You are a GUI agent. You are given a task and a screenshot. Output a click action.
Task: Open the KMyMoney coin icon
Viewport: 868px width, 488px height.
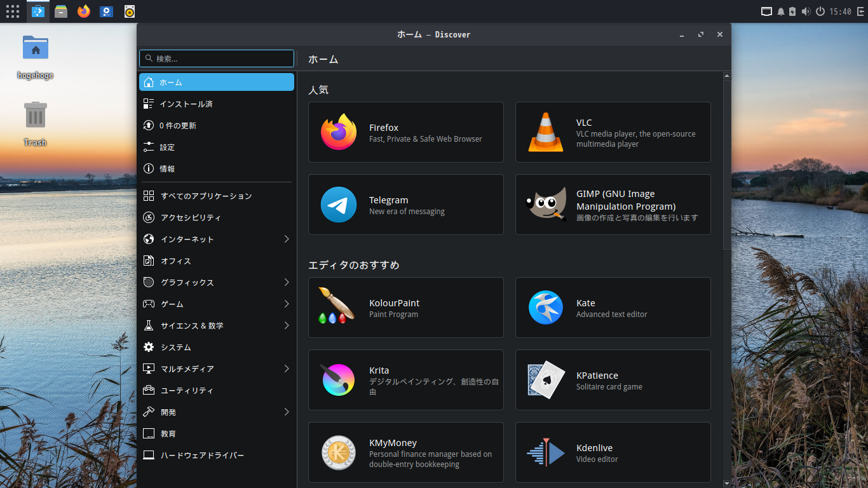click(x=339, y=452)
